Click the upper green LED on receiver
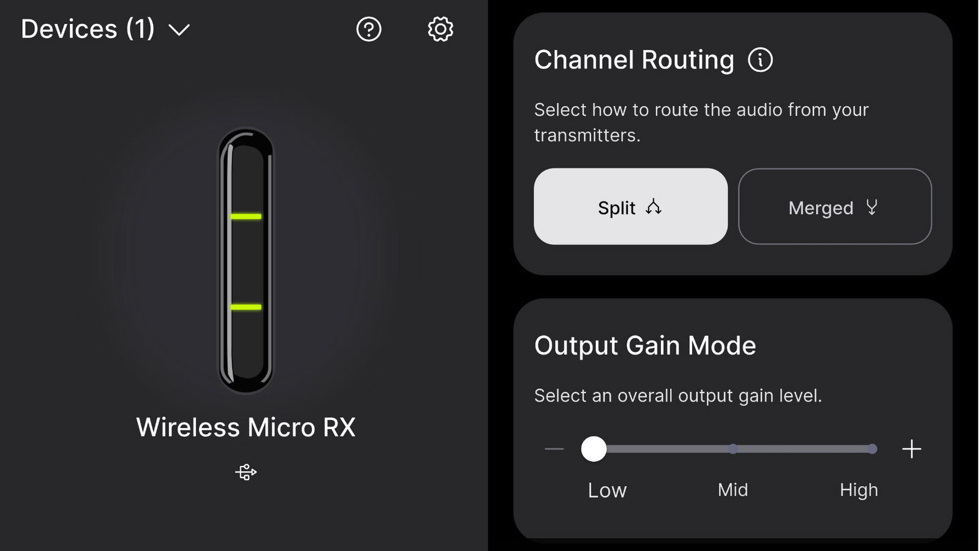 coord(246,216)
